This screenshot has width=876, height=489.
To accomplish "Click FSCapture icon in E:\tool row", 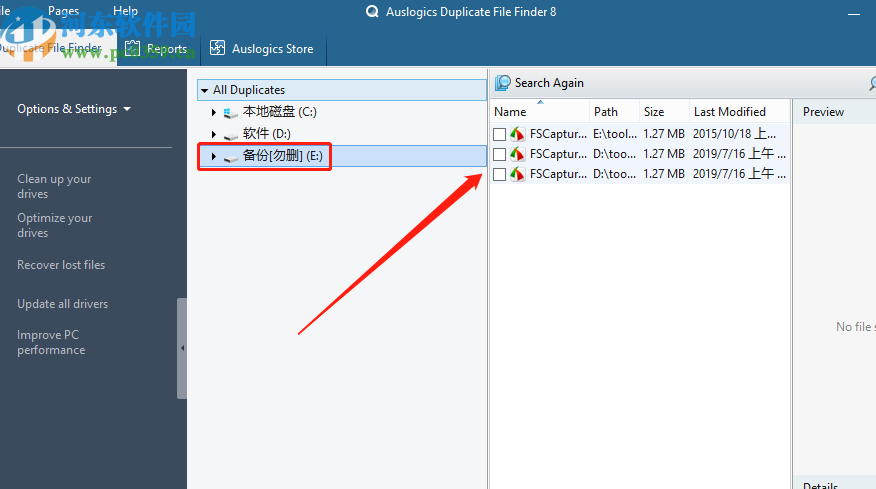I will (x=517, y=134).
